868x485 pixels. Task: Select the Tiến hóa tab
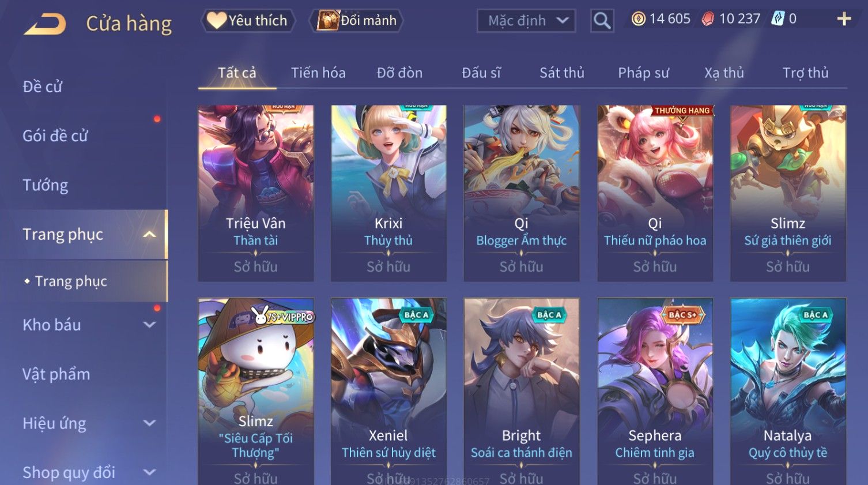(x=318, y=73)
